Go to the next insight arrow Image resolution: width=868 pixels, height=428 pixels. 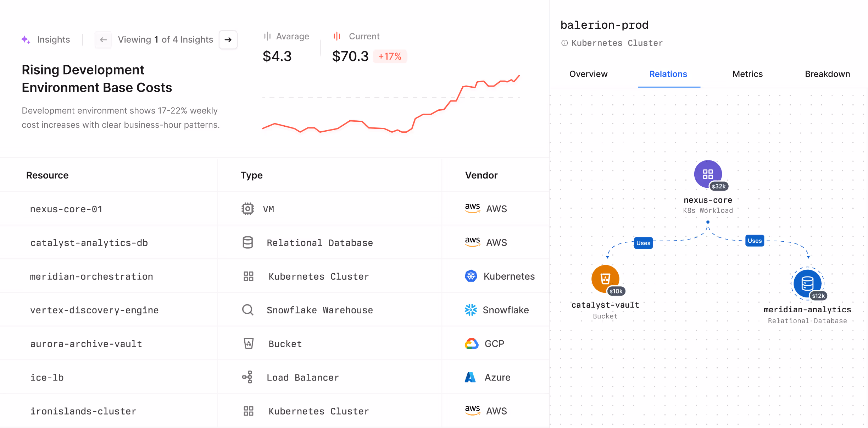point(228,40)
